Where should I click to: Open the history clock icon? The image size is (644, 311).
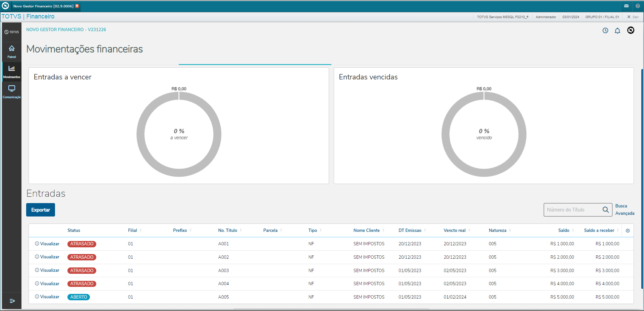point(605,30)
